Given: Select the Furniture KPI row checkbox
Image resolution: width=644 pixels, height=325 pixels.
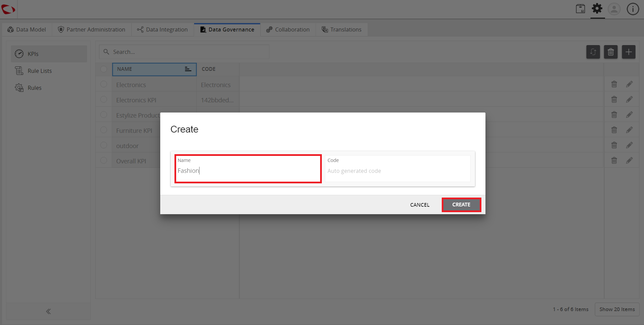Looking at the screenshot, I should [x=104, y=130].
